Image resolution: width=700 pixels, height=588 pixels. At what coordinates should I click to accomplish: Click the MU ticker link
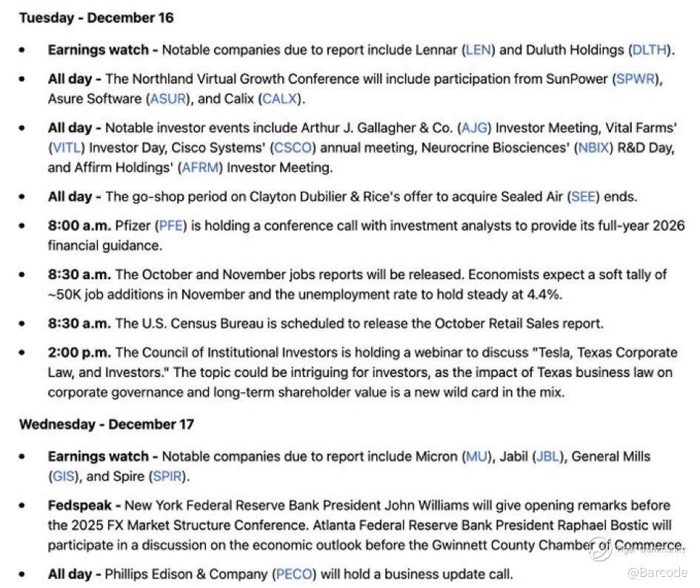[x=476, y=456]
